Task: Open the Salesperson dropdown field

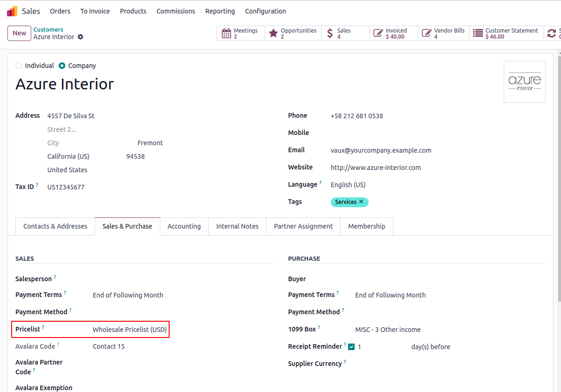Action: pyautogui.click(x=183, y=279)
